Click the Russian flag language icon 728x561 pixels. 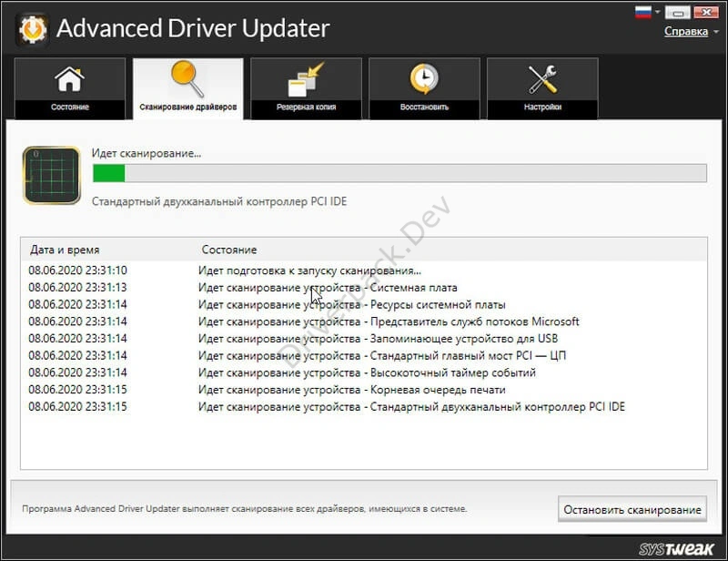[642, 13]
